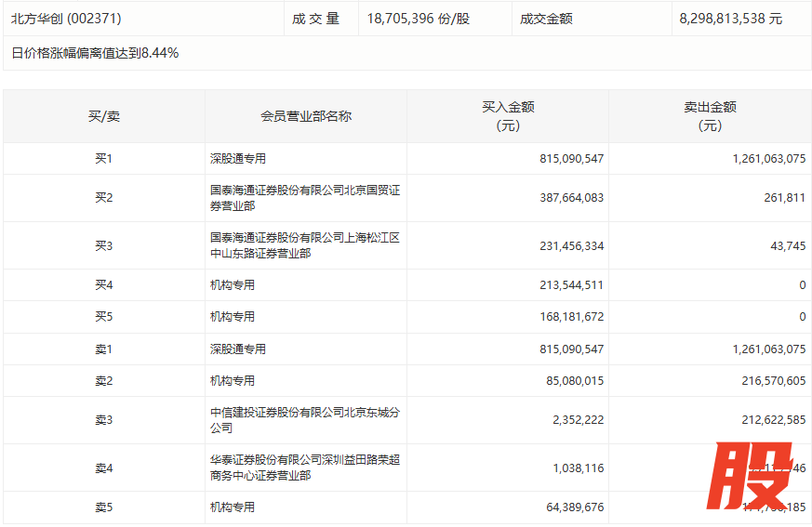Click the 买/卖 column header
812x527 pixels.
pyautogui.click(x=104, y=116)
